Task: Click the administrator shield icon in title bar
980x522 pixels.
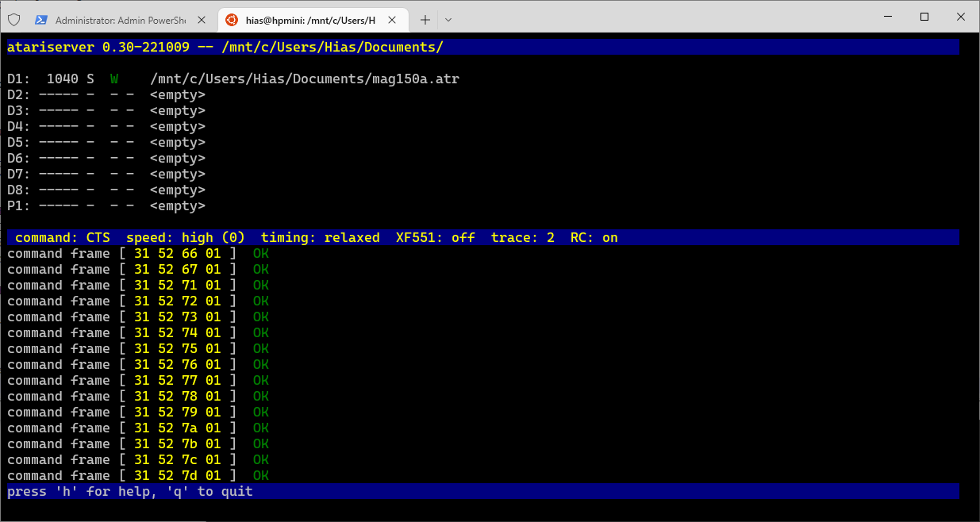Action: click(14, 19)
